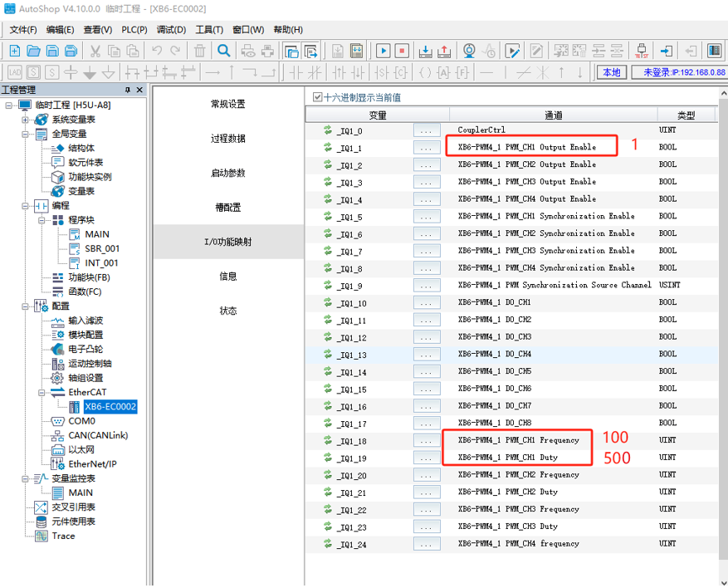Click the ... button for _IQ1_0

tap(426, 131)
